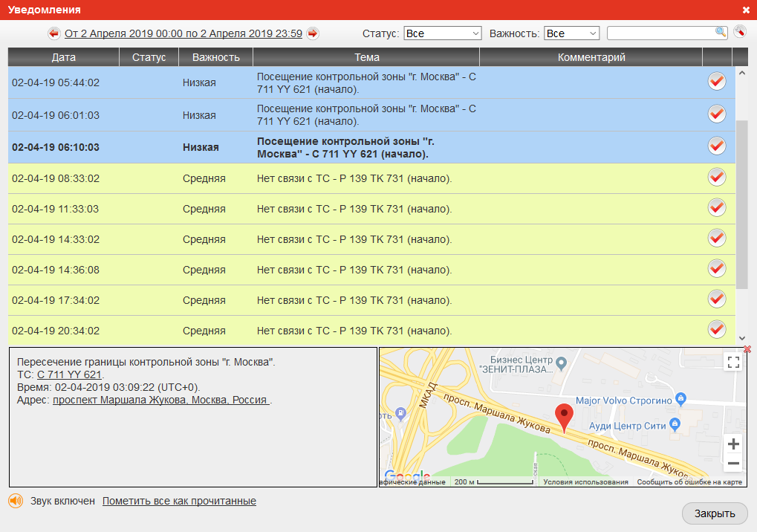Select Нет связи row at 11:33:03
The height and width of the screenshot is (532, 757).
(x=371, y=209)
